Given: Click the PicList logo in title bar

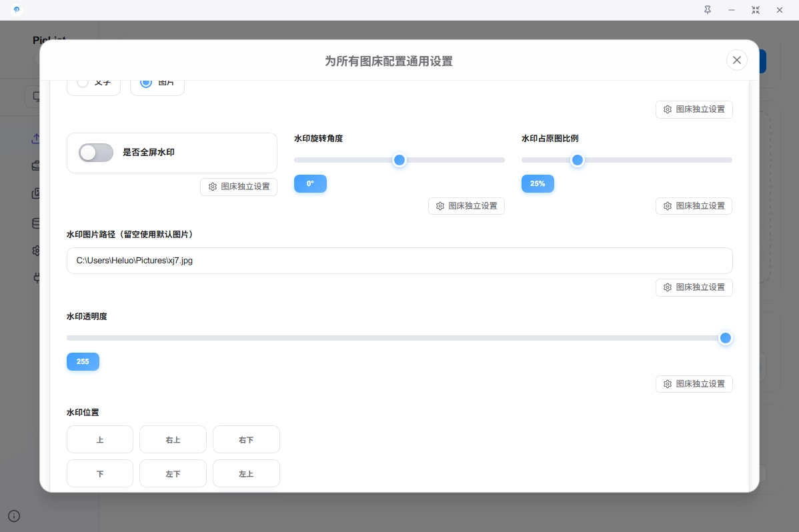Looking at the screenshot, I should click(x=17, y=10).
